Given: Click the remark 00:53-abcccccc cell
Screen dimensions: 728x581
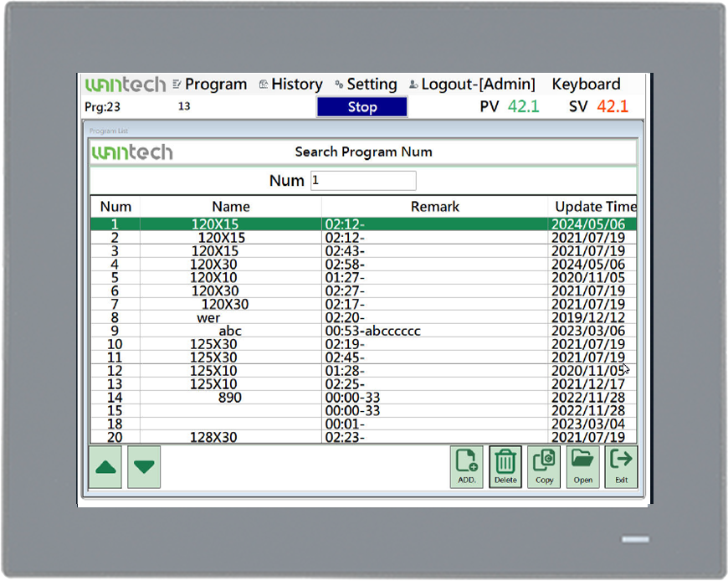Looking at the screenshot, I should [434, 332].
